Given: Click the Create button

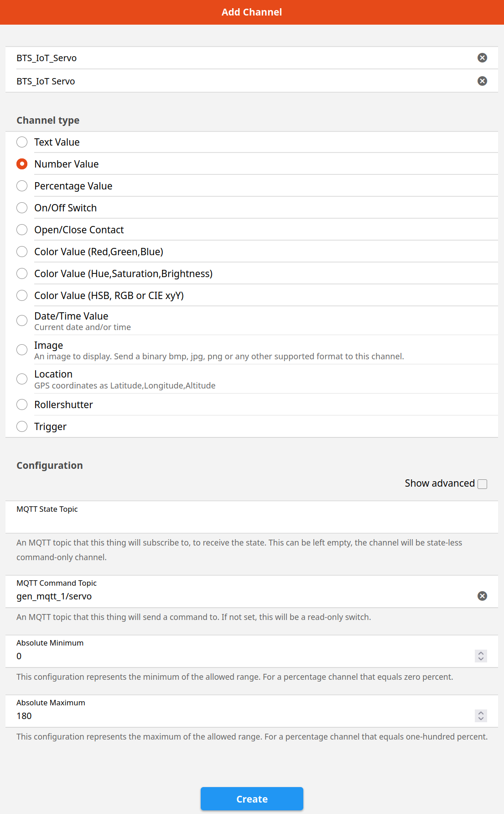Looking at the screenshot, I should coord(252,799).
